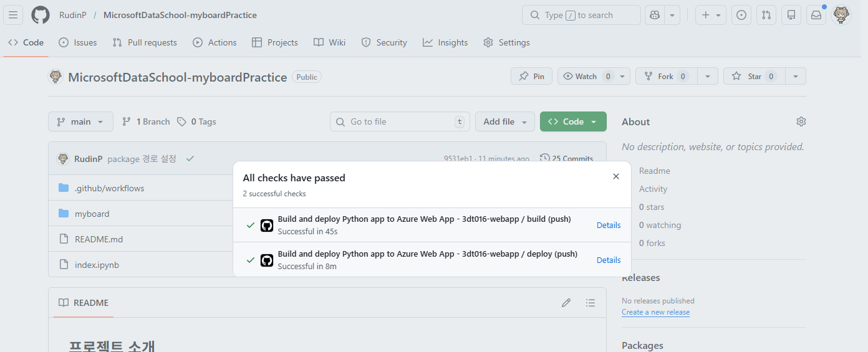Switch to the Insights tab
The image size is (868, 352).
(x=445, y=42)
